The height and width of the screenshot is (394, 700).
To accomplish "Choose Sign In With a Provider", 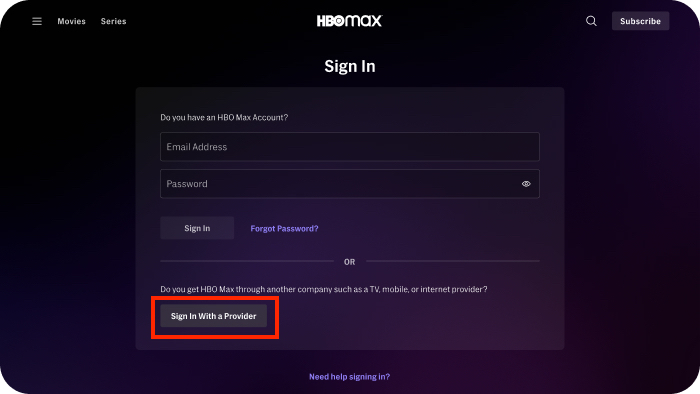I will pyautogui.click(x=213, y=316).
